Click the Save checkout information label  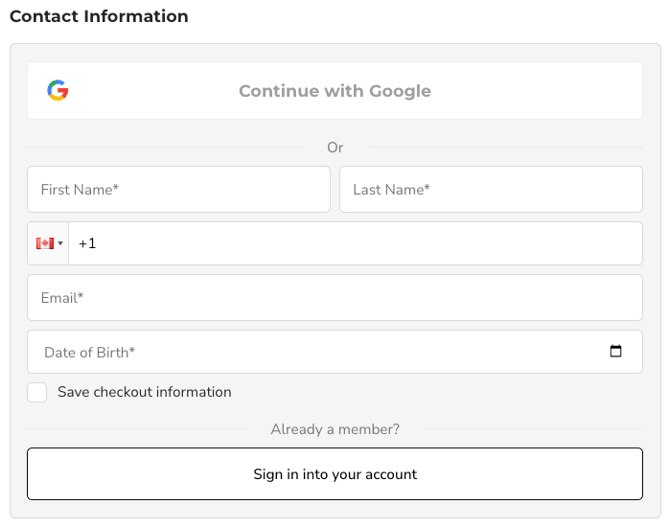(x=144, y=392)
